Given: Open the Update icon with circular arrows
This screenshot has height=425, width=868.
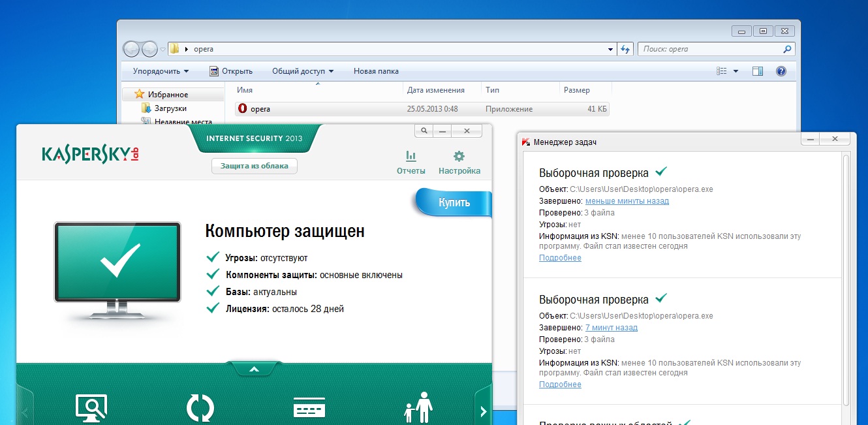Looking at the screenshot, I should (200, 409).
